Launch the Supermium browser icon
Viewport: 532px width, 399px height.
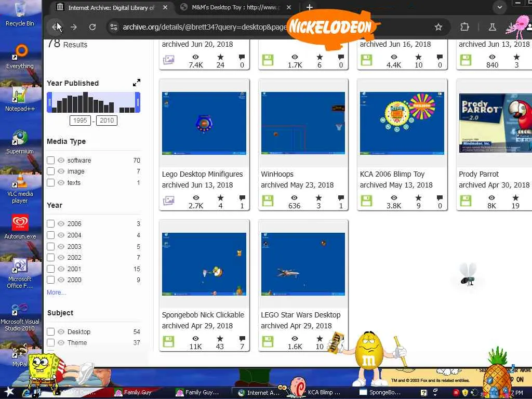[20, 142]
